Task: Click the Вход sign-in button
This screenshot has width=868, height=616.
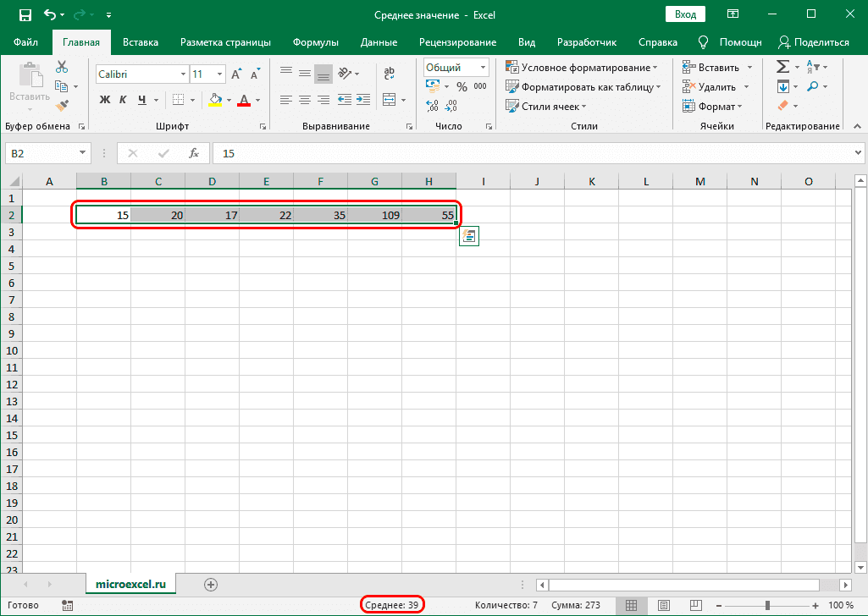Action: pos(685,14)
